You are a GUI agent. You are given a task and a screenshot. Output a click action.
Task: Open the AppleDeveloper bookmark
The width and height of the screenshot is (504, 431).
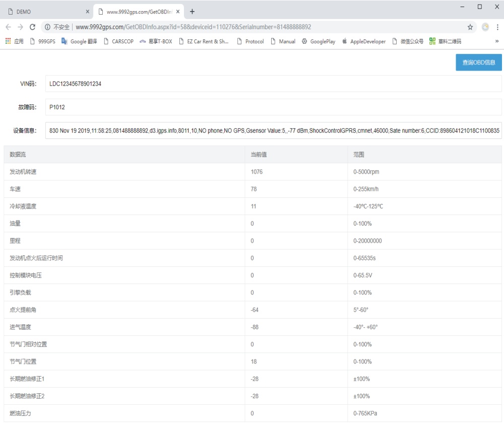[364, 41]
